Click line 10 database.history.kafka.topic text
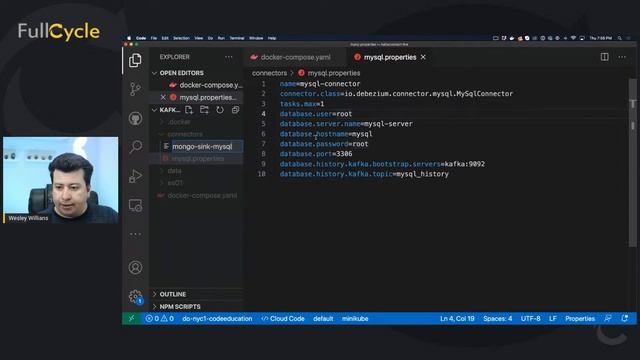The image size is (640, 360). click(364, 174)
